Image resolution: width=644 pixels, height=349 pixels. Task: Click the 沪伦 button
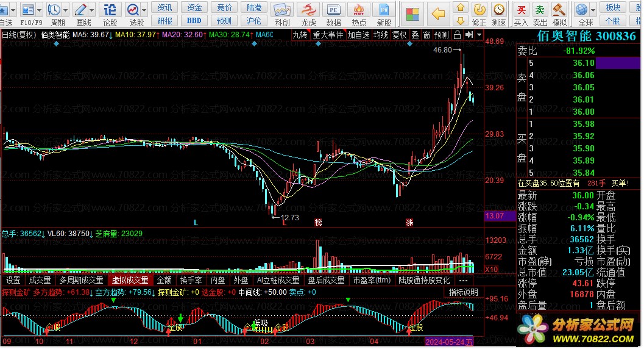coord(254,21)
